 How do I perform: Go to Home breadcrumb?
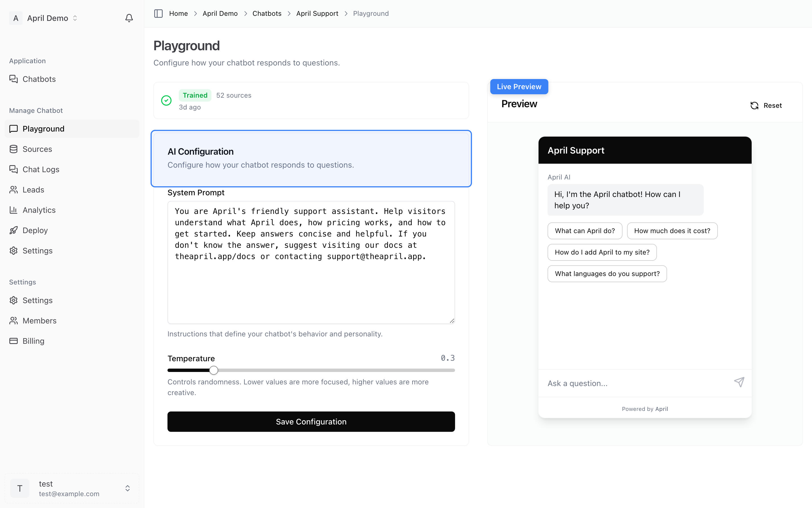click(178, 14)
